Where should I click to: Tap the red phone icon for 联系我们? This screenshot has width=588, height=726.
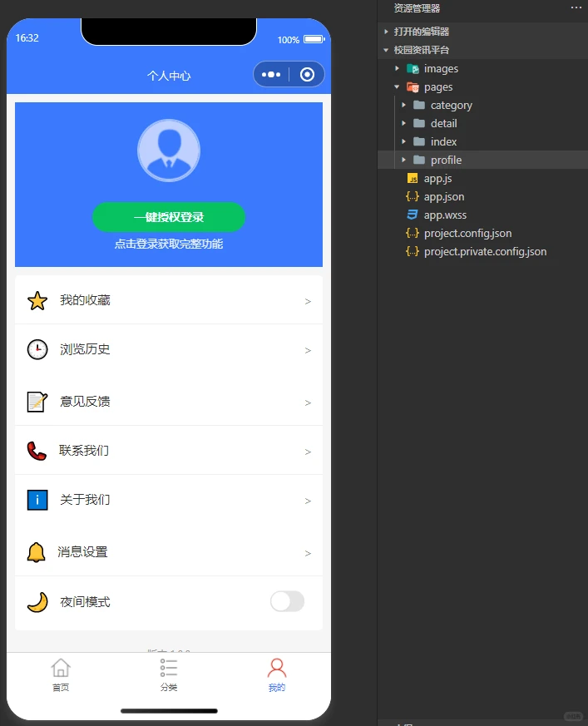click(x=37, y=451)
